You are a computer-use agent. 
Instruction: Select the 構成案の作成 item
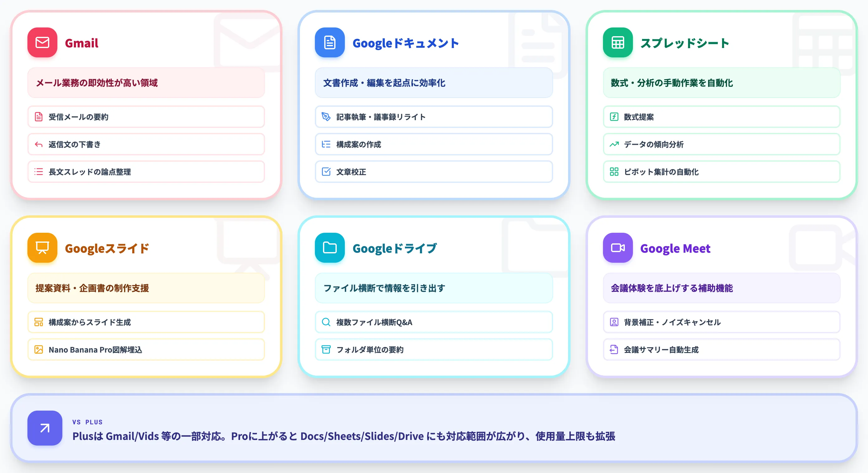pos(434,144)
